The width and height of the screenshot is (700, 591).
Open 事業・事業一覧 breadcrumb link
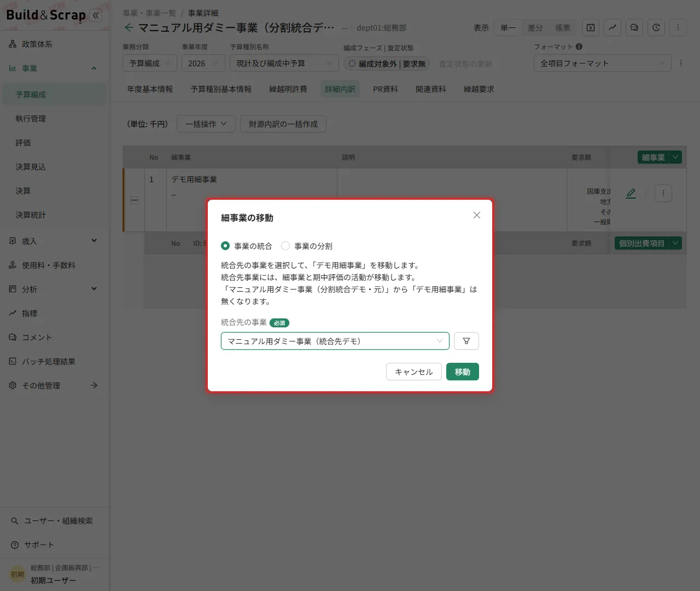(x=149, y=13)
